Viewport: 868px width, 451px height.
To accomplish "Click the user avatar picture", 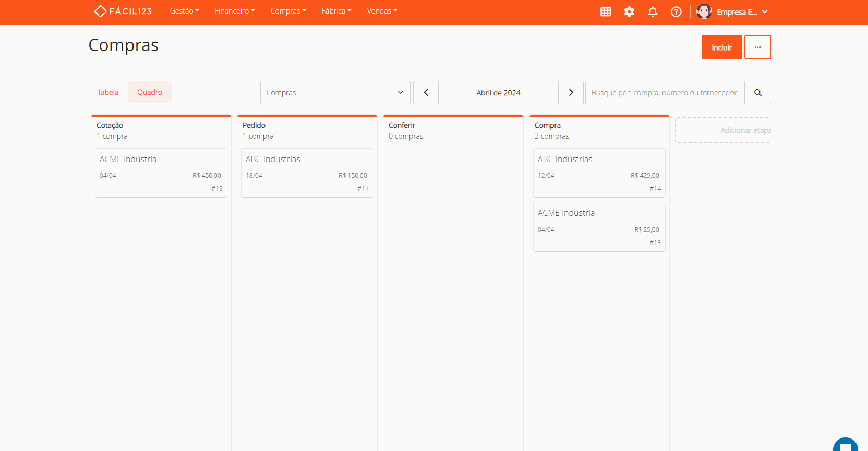I will click(704, 11).
